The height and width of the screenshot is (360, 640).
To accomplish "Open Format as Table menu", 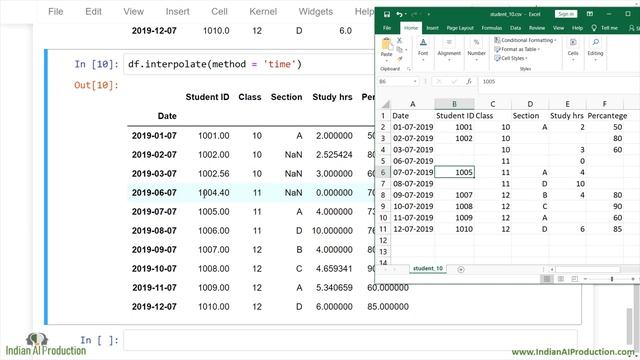I will pos(517,49).
